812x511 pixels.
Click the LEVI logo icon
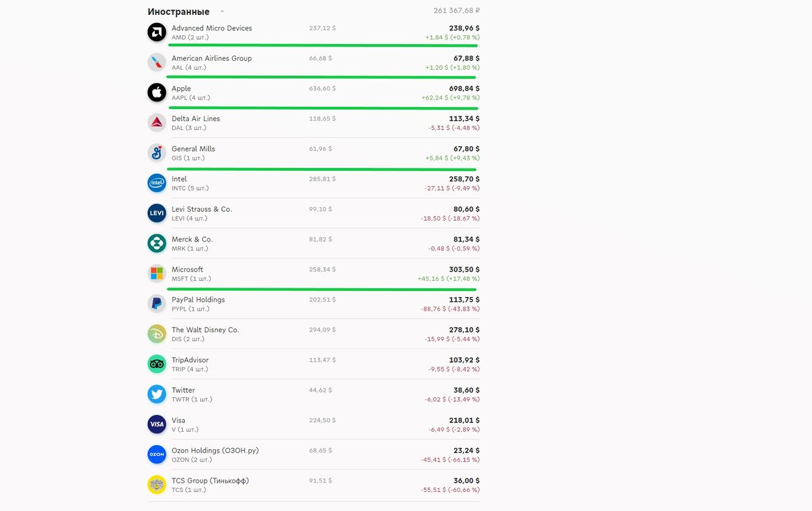pyautogui.click(x=157, y=213)
